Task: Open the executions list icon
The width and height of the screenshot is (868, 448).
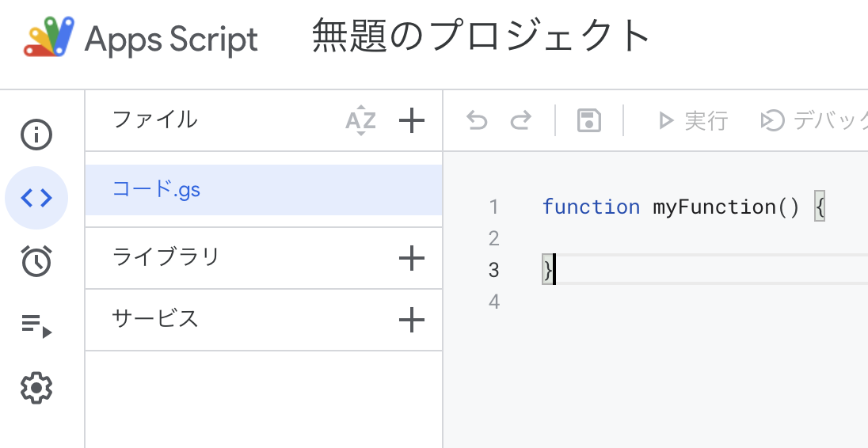Action: 36,325
